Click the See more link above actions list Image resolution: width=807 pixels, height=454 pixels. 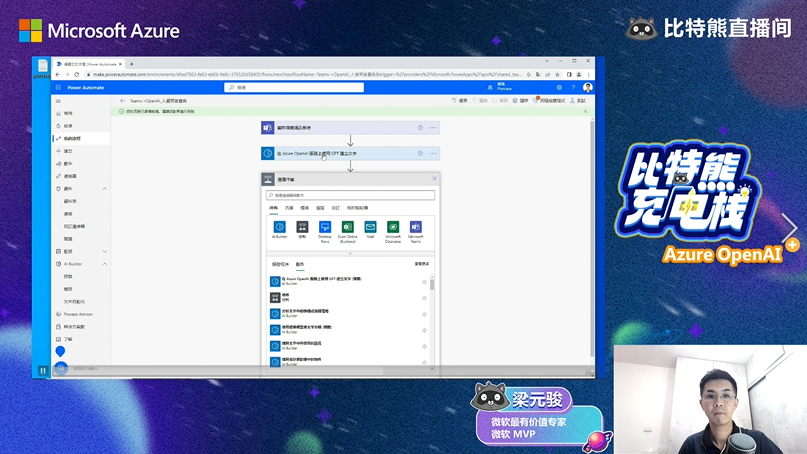pos(422,264)
